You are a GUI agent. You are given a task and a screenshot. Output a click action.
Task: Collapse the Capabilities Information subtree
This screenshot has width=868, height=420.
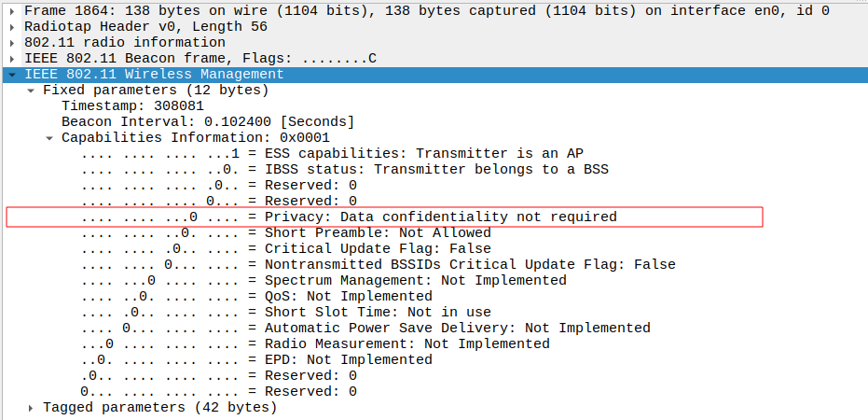49,137
